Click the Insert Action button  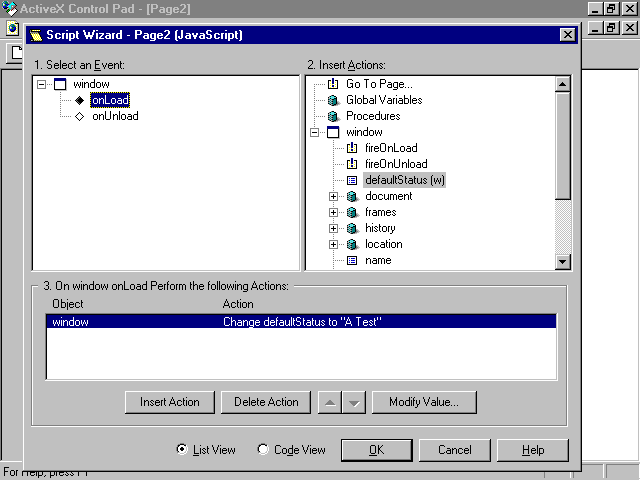(x=170, y=402)
